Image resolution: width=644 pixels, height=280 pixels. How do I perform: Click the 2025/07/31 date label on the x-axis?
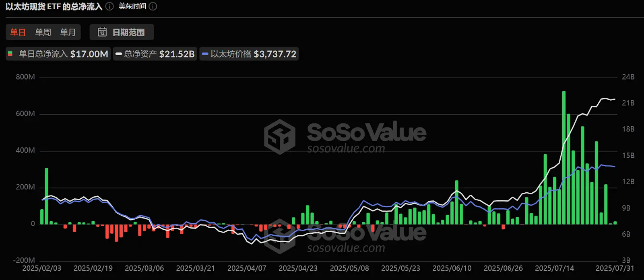(615, 268)
